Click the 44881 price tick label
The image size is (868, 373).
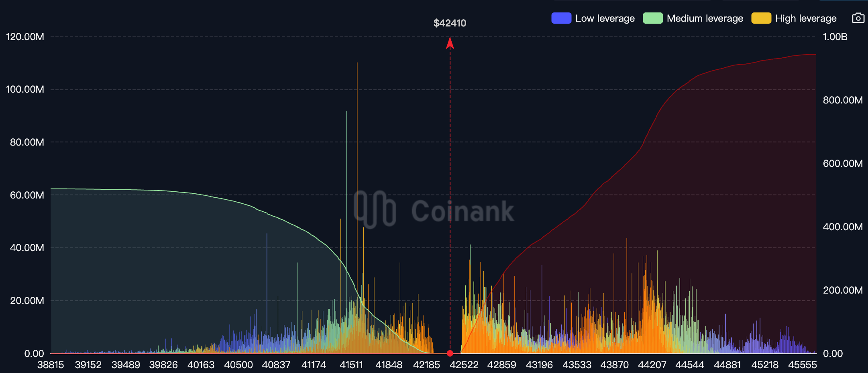click(727, 365)
